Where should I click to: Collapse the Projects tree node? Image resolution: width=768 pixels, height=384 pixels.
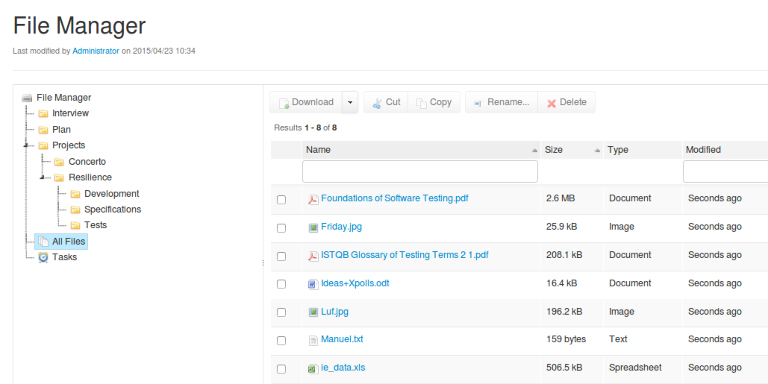25,145
